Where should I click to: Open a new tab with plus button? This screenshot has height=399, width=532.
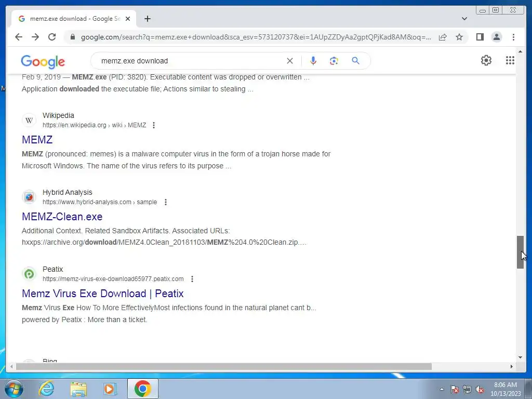pyautogui.click(x=147, y=19)
